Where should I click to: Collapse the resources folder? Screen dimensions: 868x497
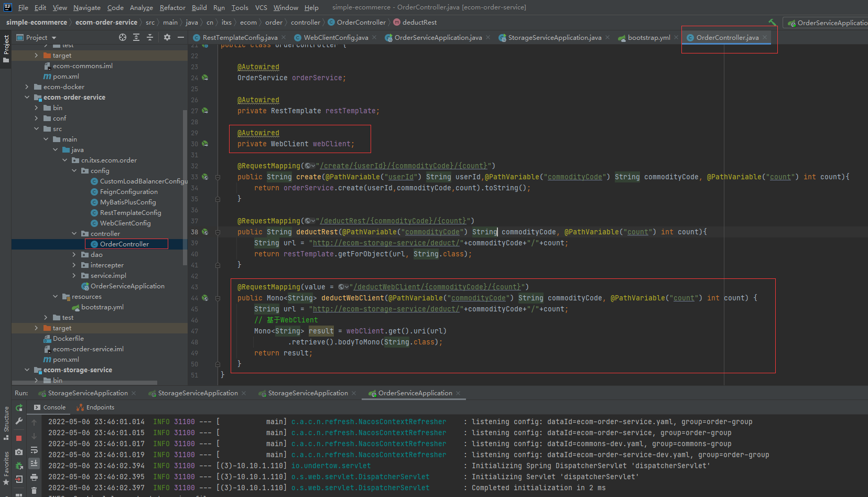55,297
